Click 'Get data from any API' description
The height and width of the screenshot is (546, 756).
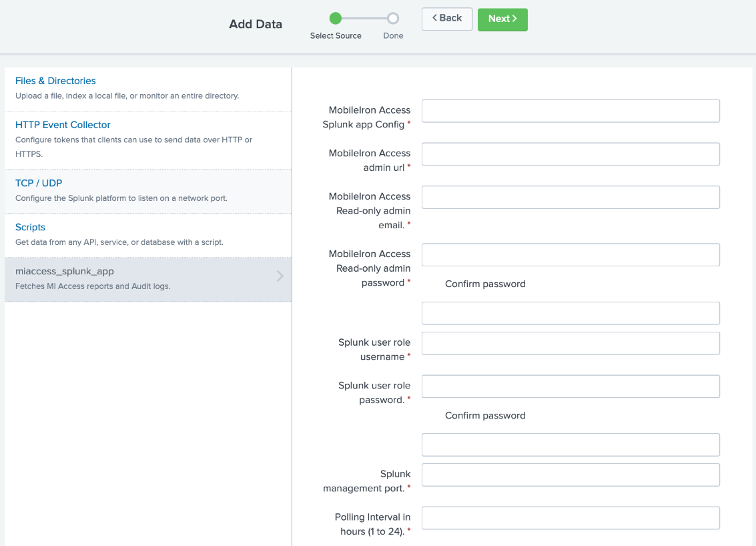pyautogui.click(x=119, y=242)
